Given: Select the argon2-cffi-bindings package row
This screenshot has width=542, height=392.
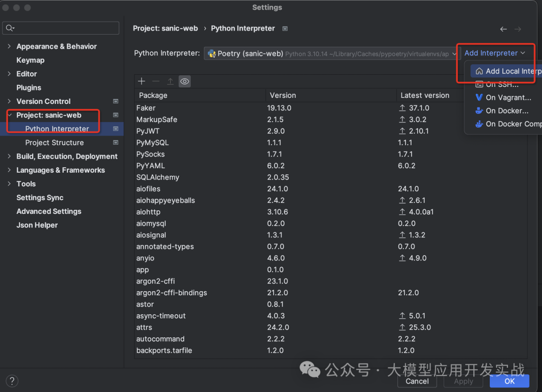Looking at the screenshot, I should [331, 293].
